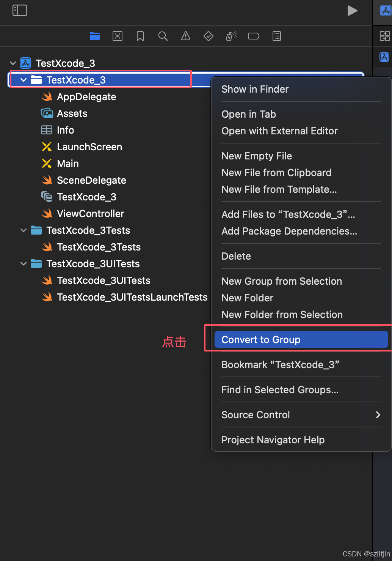Select the Assets catalog
This screenshot has height=561, width=392.
[72, 113]
